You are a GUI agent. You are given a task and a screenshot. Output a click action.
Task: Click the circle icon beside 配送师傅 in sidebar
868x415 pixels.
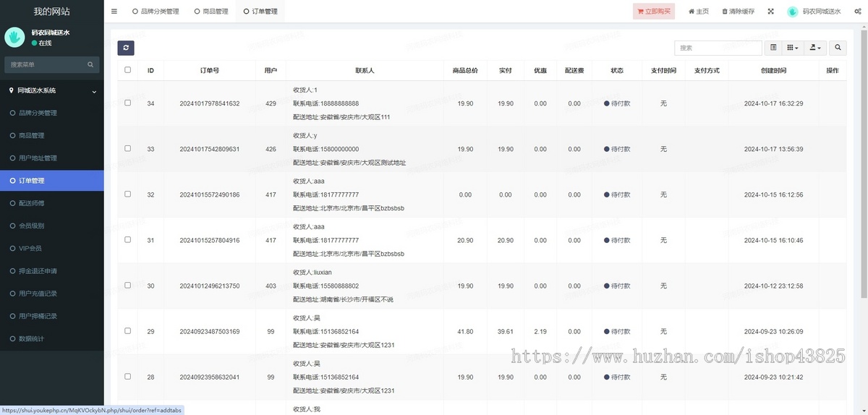[x=12, y=203]
